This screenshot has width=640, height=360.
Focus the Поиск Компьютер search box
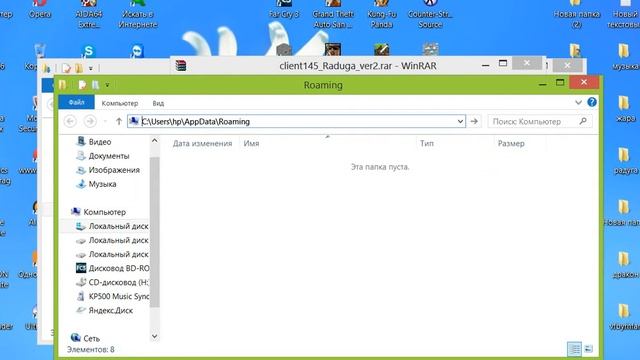click(x=540, y=121)
